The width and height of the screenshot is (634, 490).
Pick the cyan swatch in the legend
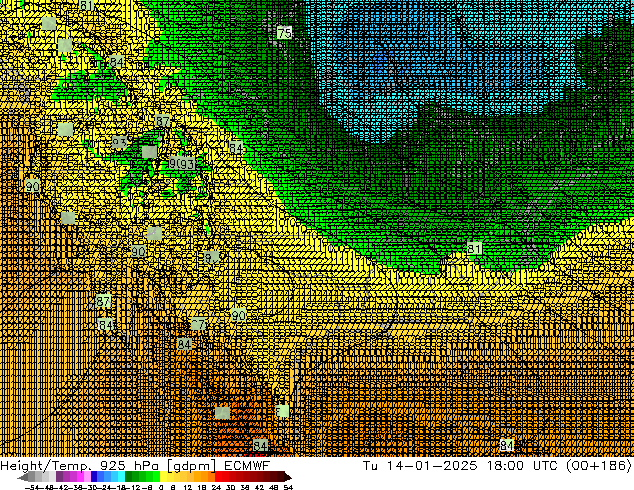pyautogui.click(x=121, y=477)
